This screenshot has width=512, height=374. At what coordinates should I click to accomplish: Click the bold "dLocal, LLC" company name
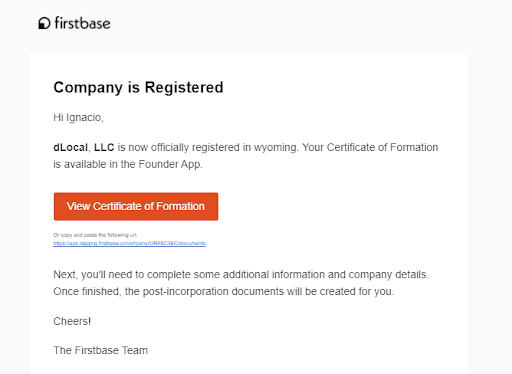[84, 147]
